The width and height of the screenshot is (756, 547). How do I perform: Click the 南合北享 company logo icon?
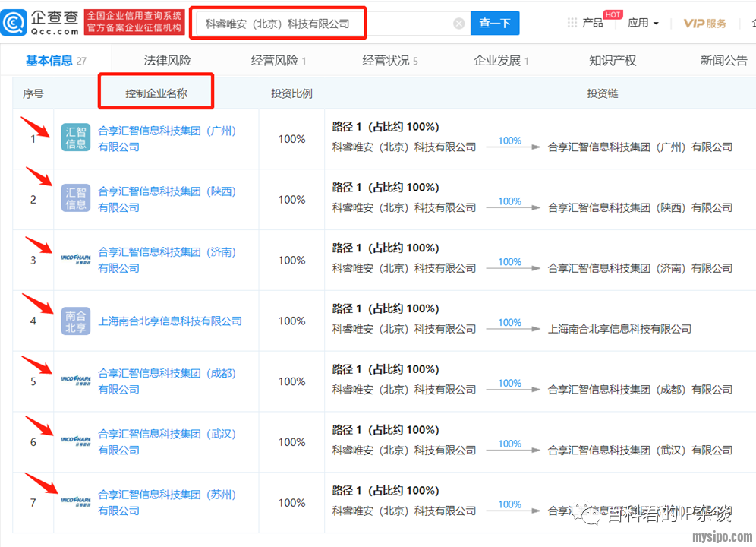[x=76, y=321]
